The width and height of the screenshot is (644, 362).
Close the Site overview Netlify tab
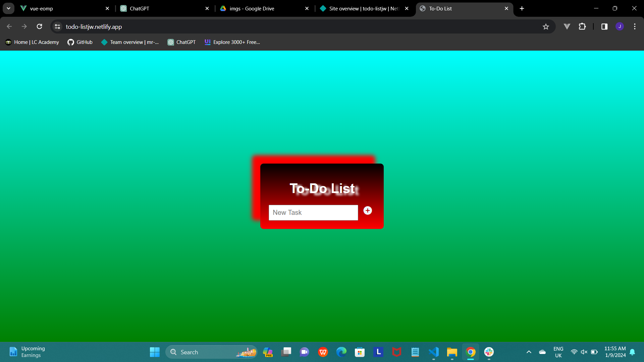coord(407,8)
